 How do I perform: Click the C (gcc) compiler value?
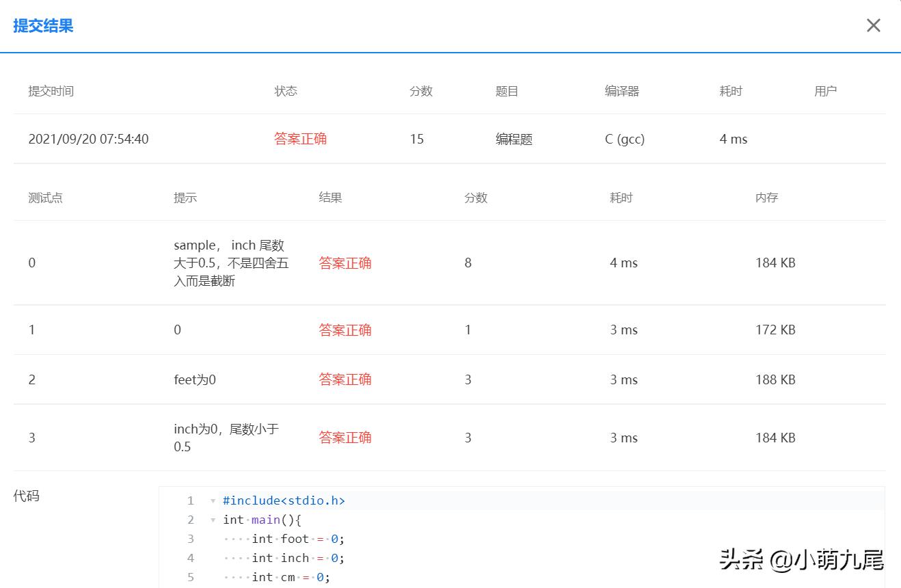(x=625, y=138)
